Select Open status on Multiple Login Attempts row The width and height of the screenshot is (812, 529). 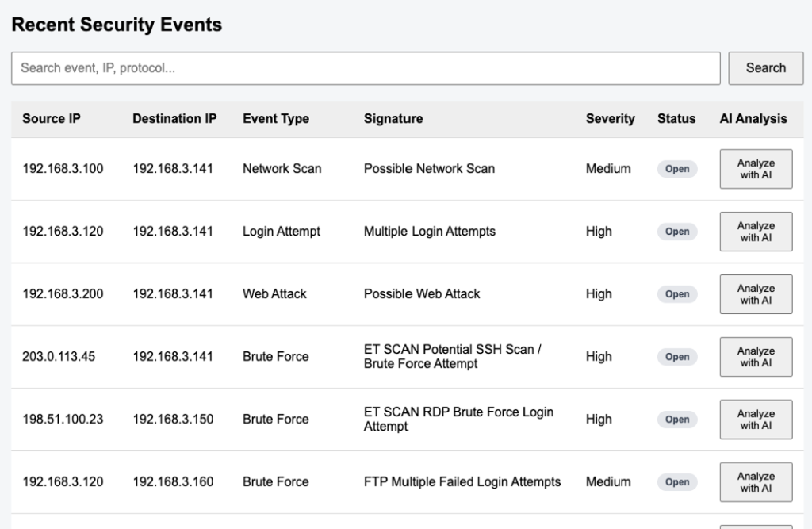coord(677,232)
